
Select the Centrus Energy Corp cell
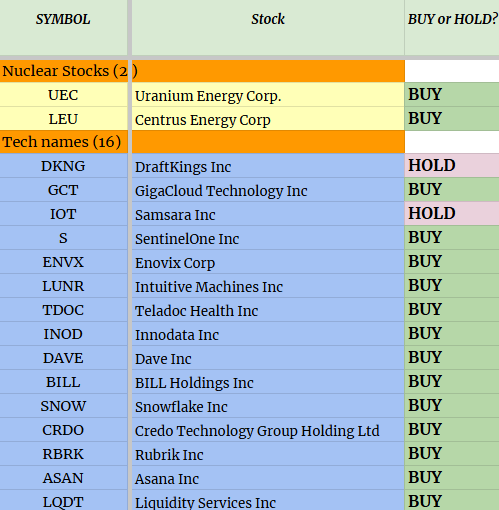[x=268, y=119]
